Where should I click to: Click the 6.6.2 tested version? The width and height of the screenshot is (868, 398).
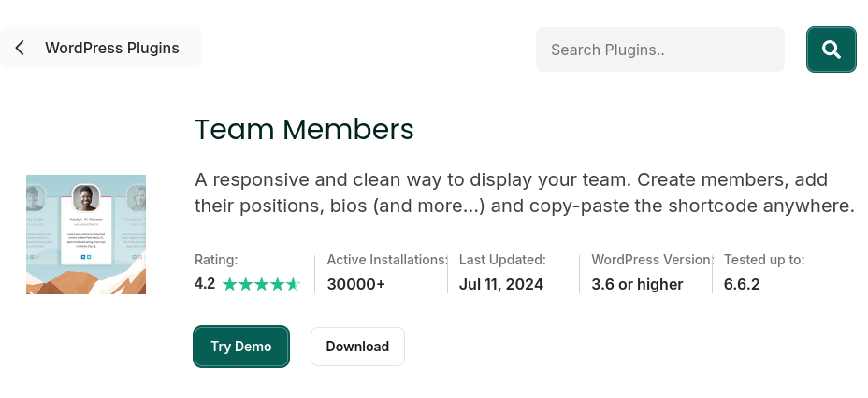pyautogui.click(x=742, y=285)
